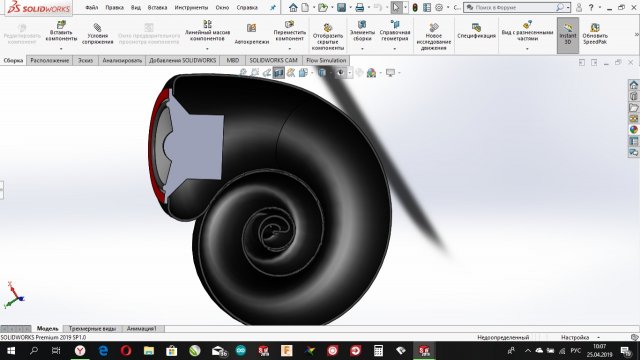Click Zoom to Fit in view toolbar
Image resolution: width=640 pixels, height=360 pixels.
pos(243,73)
